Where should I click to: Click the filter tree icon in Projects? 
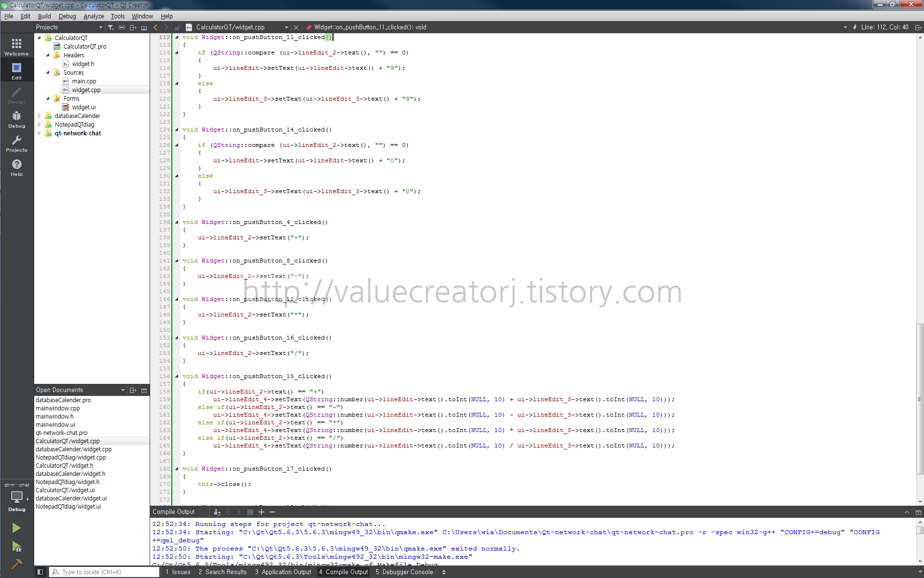[x=111, y=27]
